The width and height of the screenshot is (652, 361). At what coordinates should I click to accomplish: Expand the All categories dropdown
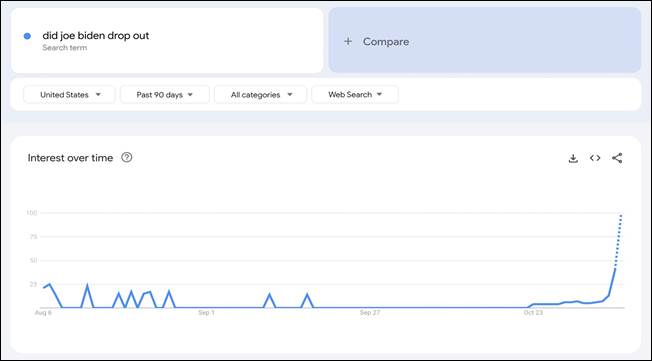(261, 95)
